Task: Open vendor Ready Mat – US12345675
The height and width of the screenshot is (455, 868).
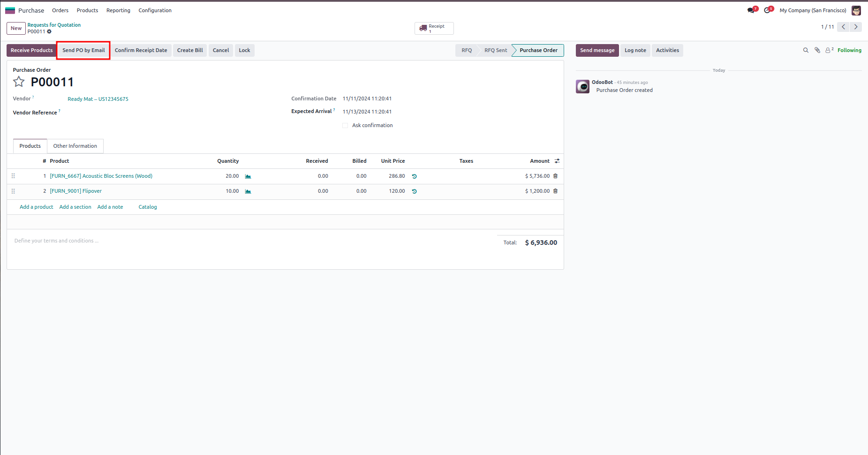Action: (x=98, y=99)
